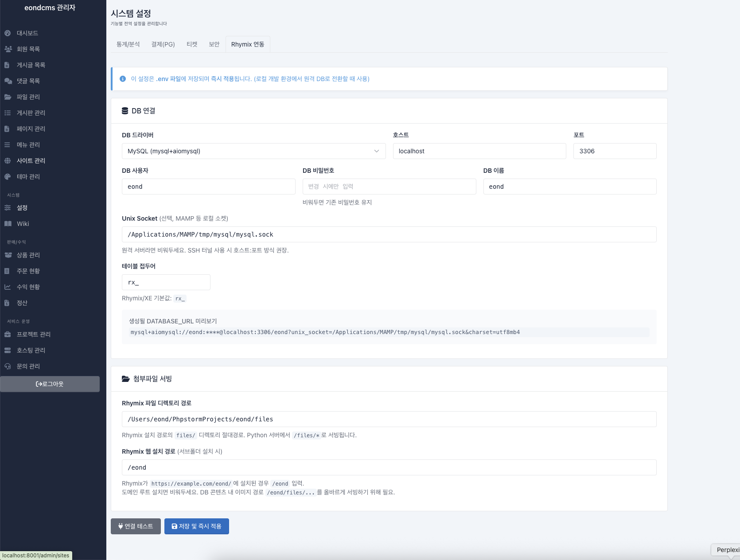Click the port field showing 3306
Viewport: 740px width, 560px height.
[615, 151]
